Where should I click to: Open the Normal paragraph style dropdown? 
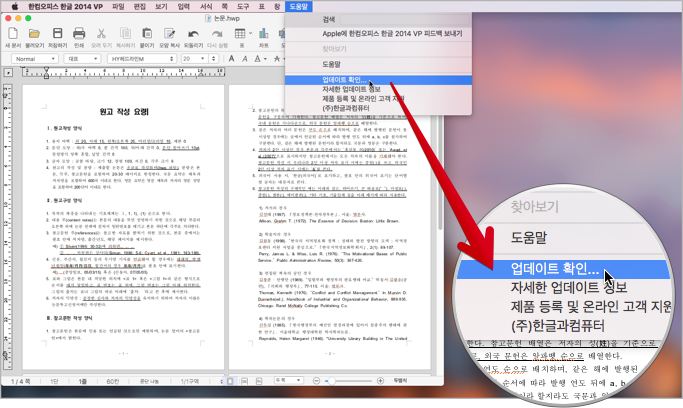(35, 58)
